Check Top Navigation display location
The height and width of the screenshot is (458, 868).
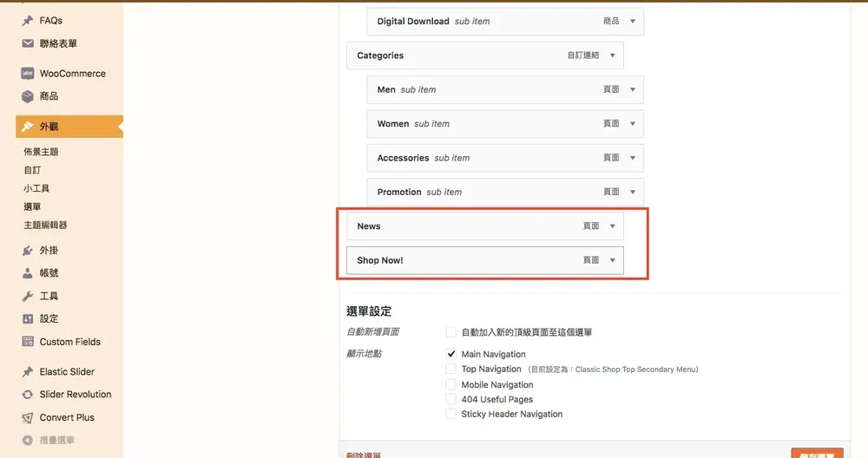click(x=451, y=369)
